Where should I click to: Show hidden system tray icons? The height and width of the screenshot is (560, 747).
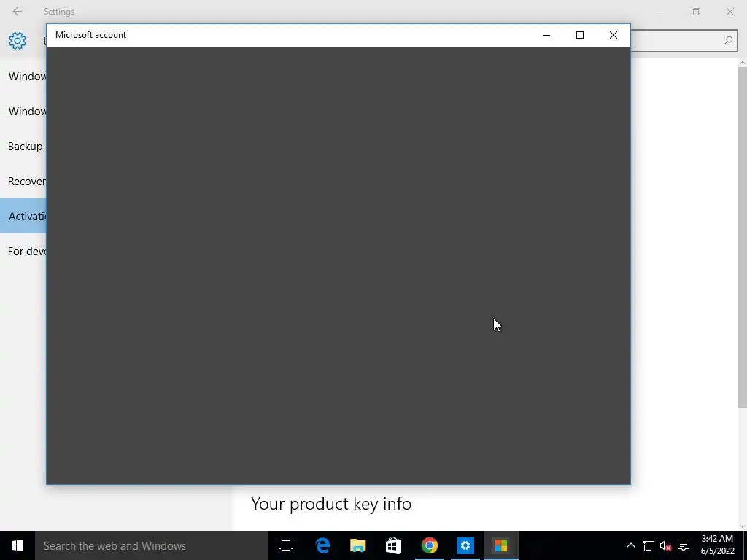coord(630,545)
